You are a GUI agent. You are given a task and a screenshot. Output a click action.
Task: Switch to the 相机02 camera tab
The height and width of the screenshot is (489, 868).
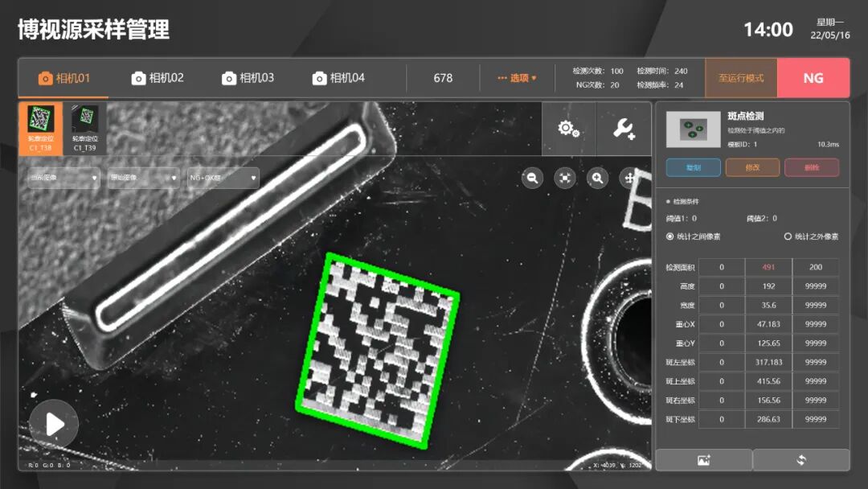[158, 78]
